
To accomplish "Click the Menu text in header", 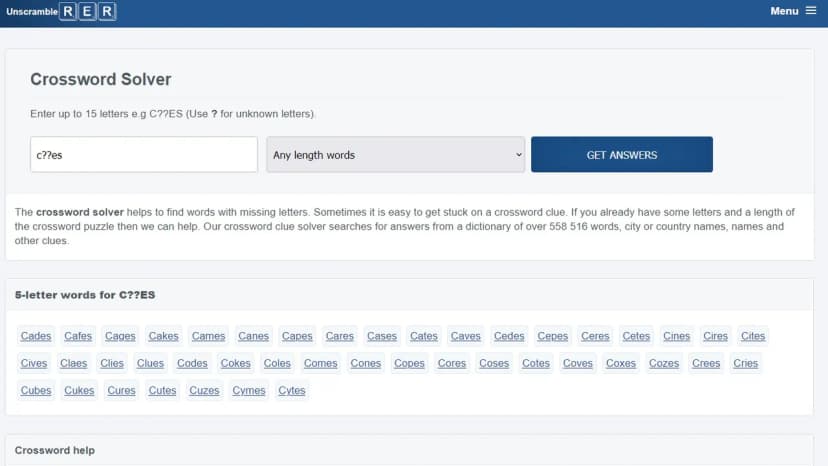I will point(784,11).
